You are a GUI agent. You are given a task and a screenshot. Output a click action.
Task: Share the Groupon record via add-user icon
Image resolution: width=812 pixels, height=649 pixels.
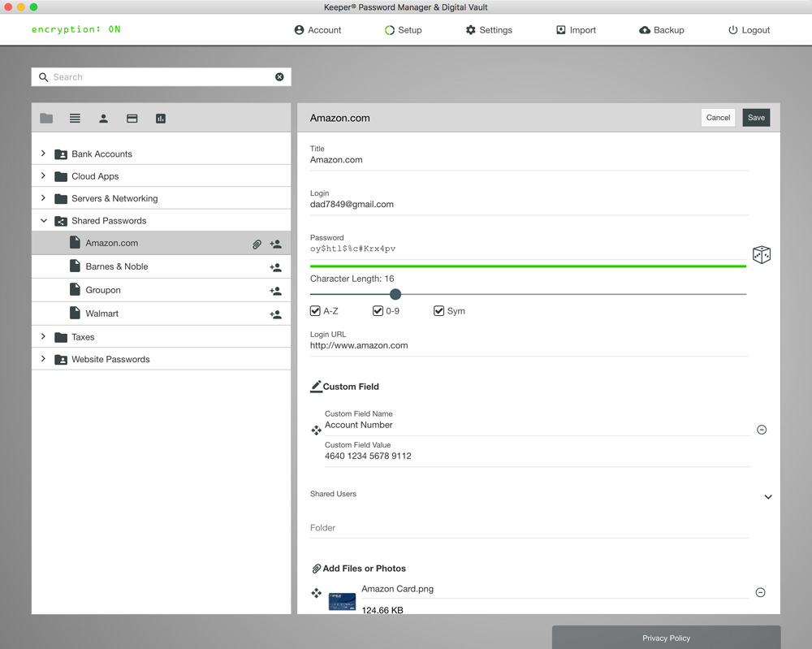tap(275, 291)
